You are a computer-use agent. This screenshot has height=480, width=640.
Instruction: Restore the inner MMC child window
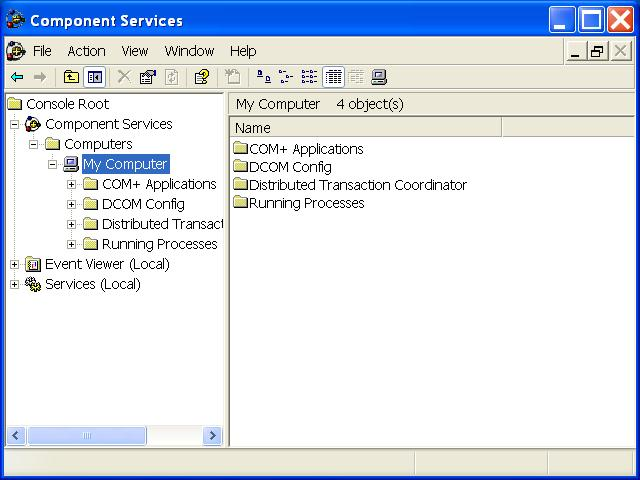[x=598, y=51]
